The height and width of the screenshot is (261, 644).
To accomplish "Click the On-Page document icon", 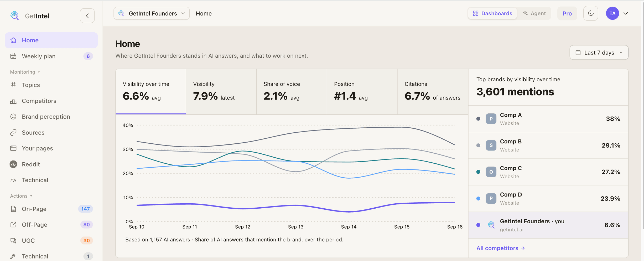I will [13, 209].
